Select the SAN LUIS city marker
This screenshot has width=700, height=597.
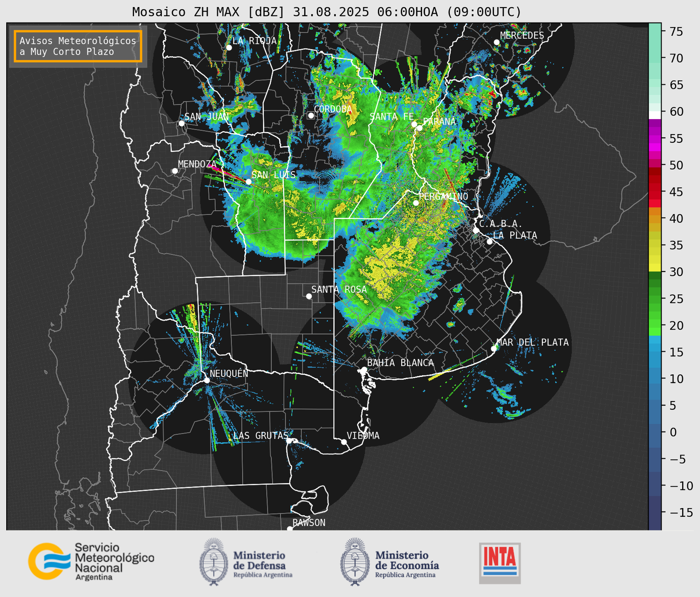[249, 182]
